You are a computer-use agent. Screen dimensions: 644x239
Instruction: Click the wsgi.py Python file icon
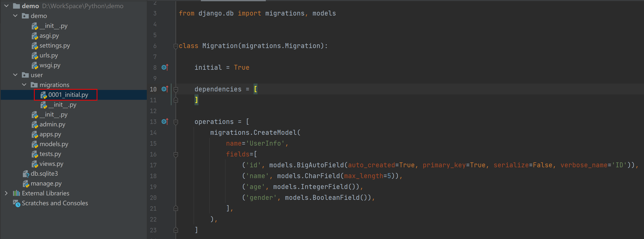pyautogui.click(x=35, y=66)
